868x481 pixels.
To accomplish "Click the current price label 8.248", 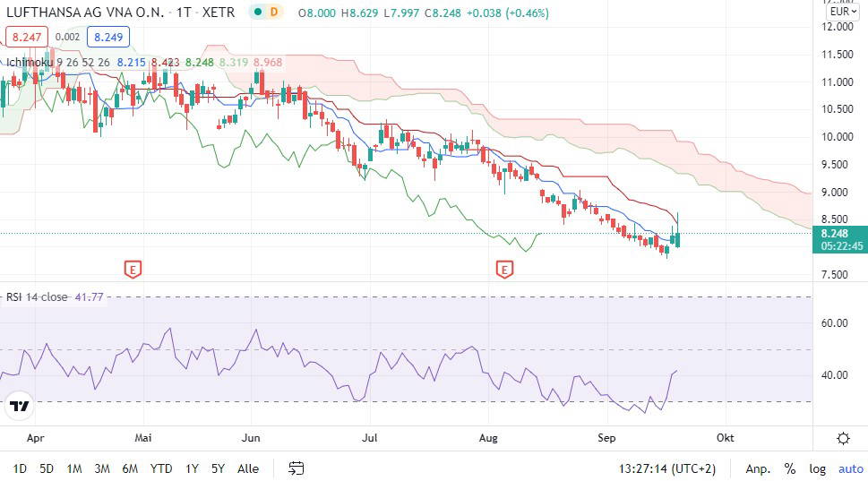I will point(835,234).
